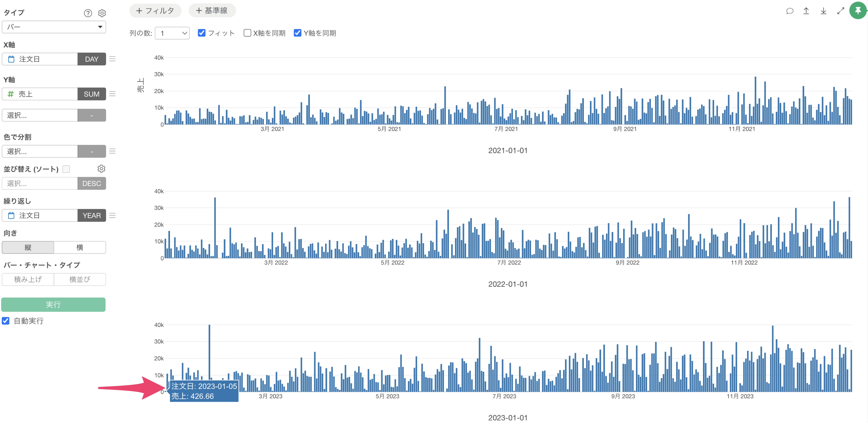Click the comment bubble icon
868x423 pixels.
pyautogui.click(x=790, y=11)
